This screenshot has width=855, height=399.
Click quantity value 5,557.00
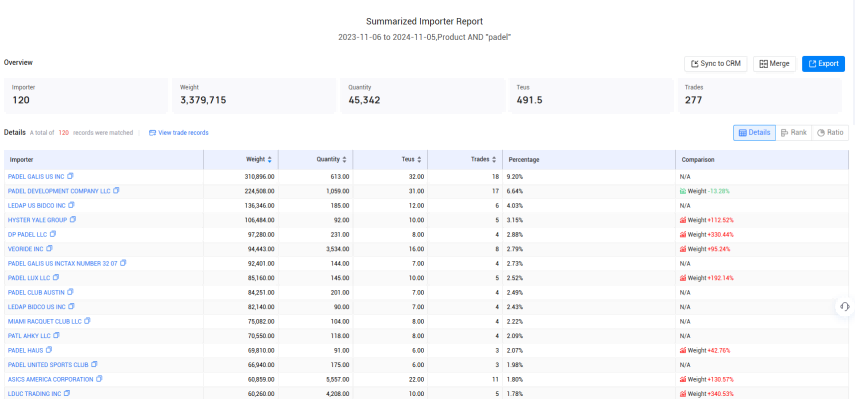click(338, 379)
